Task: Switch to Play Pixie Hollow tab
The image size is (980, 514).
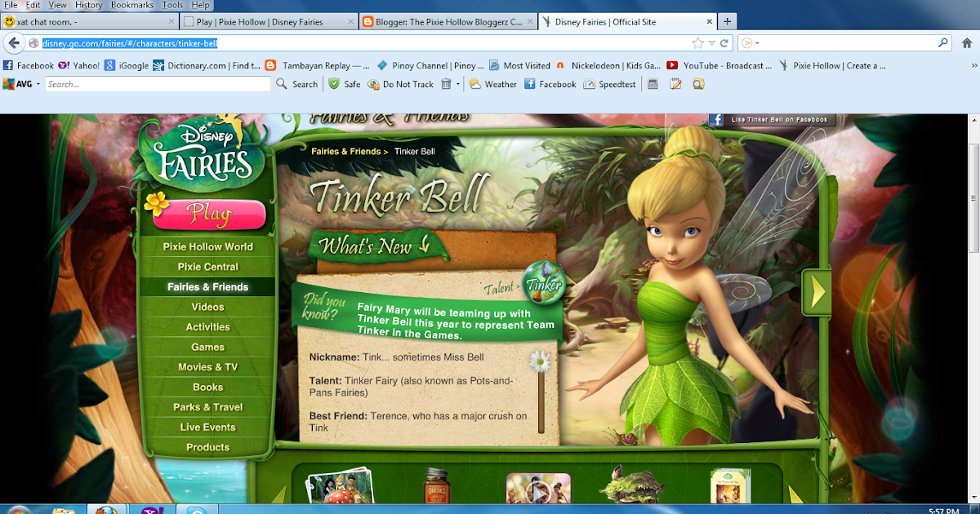Action: 267,22
